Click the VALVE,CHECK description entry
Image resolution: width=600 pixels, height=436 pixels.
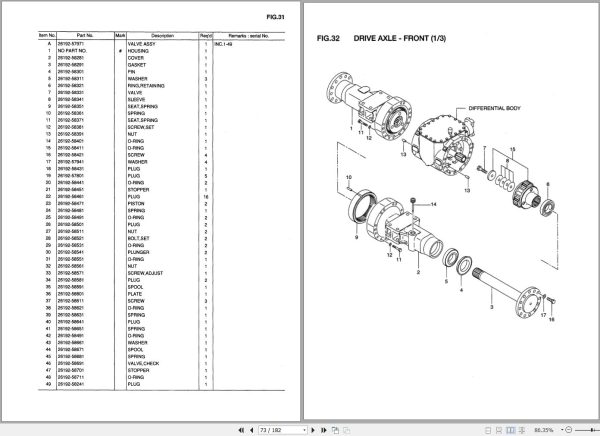coord(143,364)
